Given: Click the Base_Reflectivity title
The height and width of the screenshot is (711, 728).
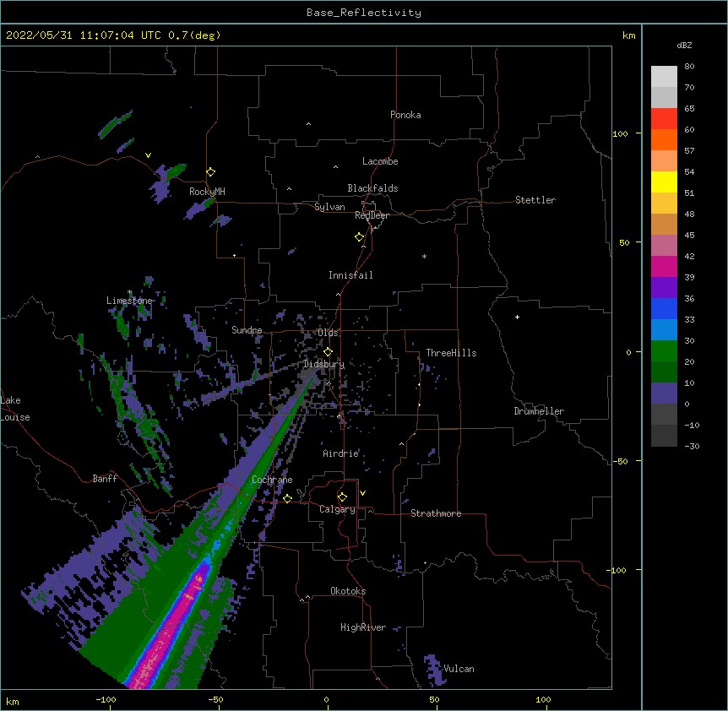Looking at the screenshot, I should tap(364, 13).
